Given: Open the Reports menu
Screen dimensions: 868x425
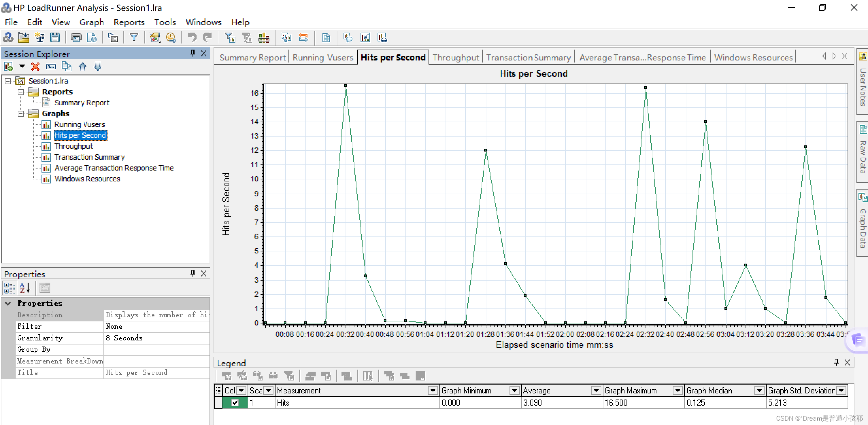Looking at the screenshot, I should pyautogui.click(x=129, y=22).
